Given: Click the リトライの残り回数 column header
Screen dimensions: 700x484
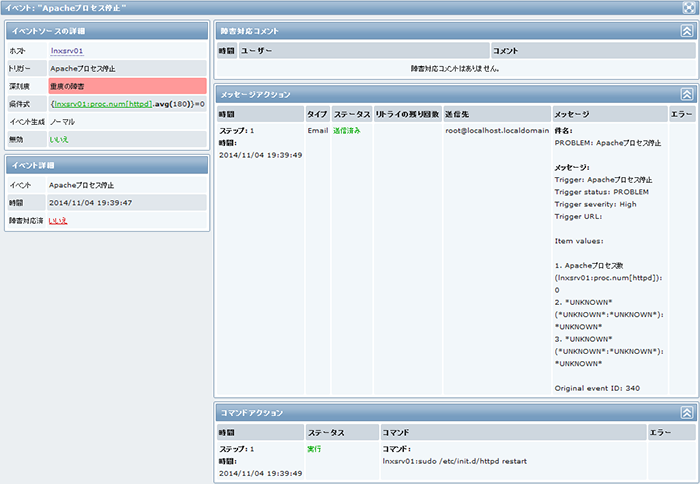Looking at the screenshot, I should coord(407,114).
